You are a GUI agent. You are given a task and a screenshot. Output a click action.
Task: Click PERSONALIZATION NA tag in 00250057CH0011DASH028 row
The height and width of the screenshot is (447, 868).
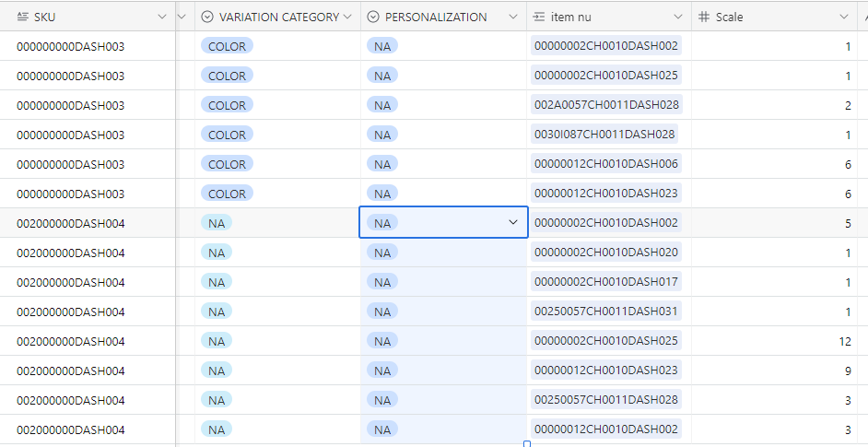[x=382, y=400]
